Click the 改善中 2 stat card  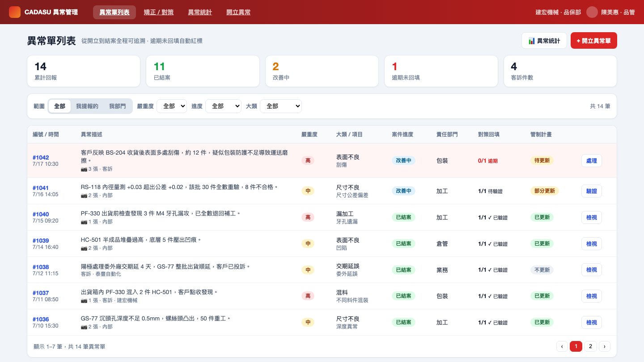tap(322, 71)
